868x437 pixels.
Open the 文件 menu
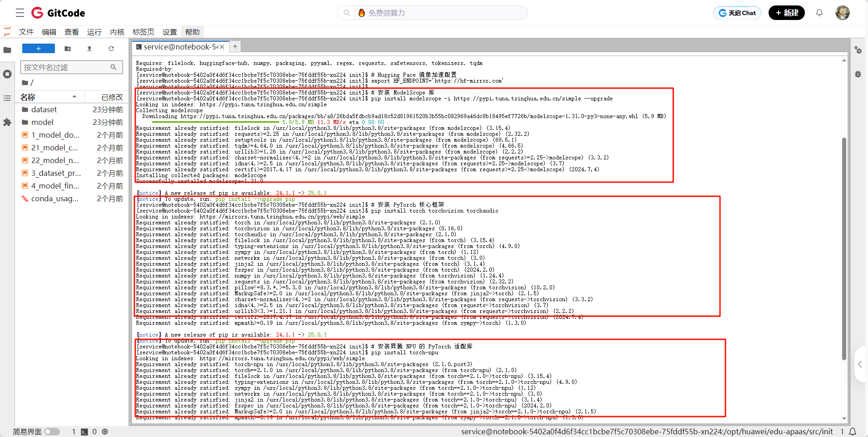click(x=26, y=32)
